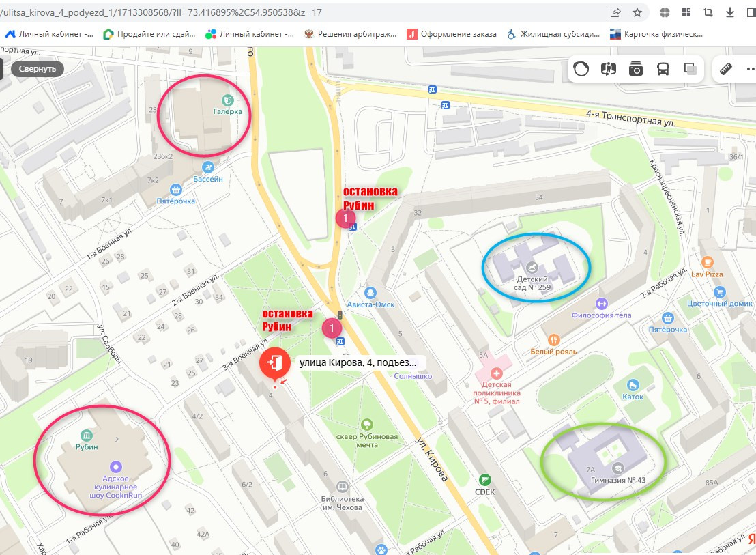Click the Галёрка place marker
This screenshot has height=555, width=756.
pyautogui.click(x=228, y=104)
